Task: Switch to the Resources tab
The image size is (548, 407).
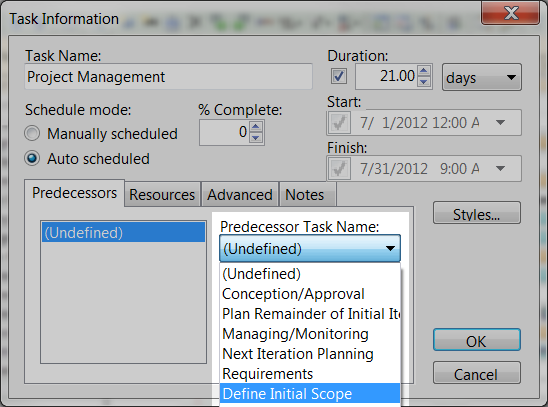Action: (162, 195)
